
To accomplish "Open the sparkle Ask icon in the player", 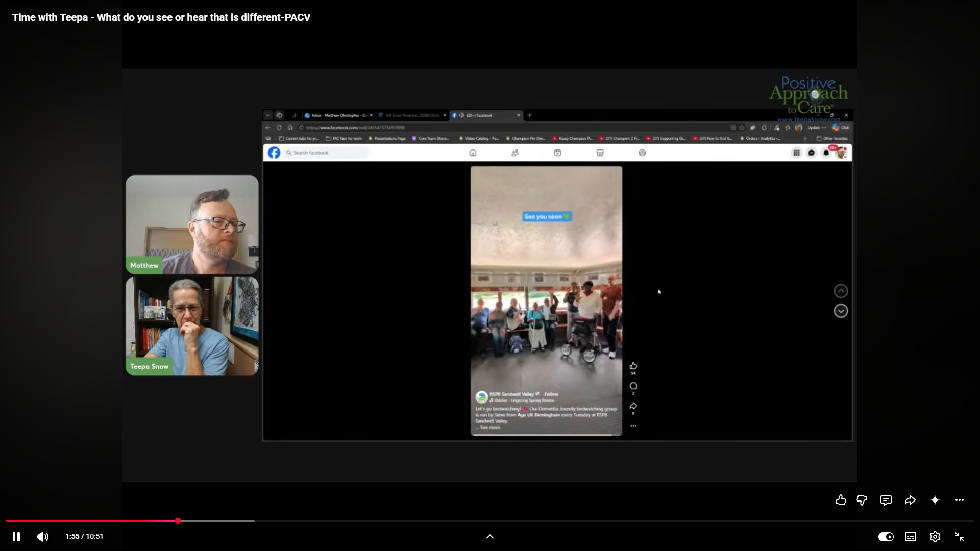I will pyautogui.click(x=935, y=500).
